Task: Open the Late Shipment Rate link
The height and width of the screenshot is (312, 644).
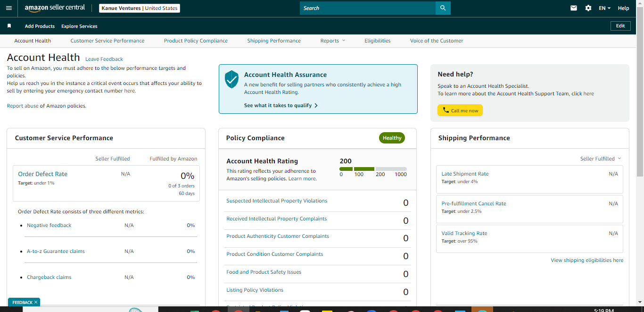Action: [465, 174]
